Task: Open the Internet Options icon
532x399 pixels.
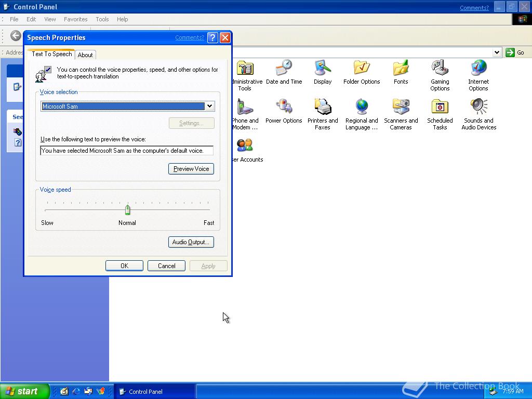Action: click(x=478, y=68)
